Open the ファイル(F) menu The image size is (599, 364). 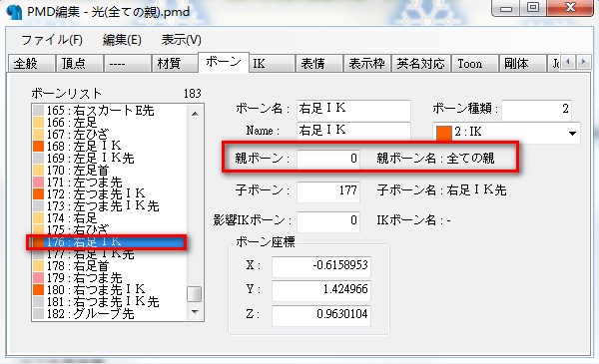[52, 40]
